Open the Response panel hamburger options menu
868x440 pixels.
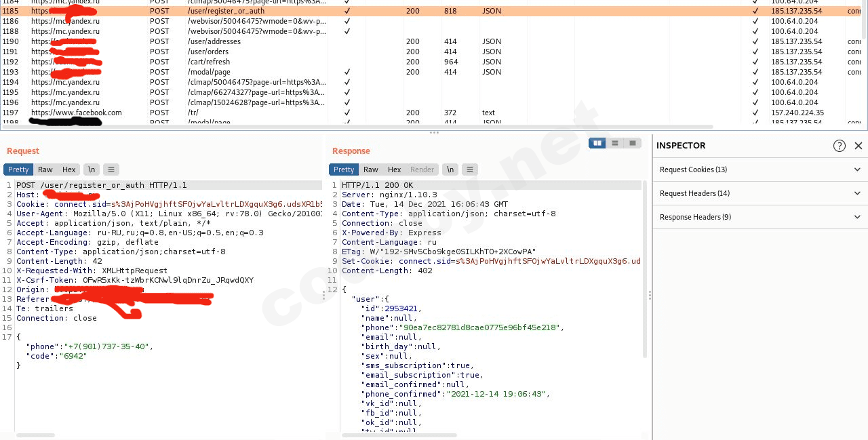point(469,169)
